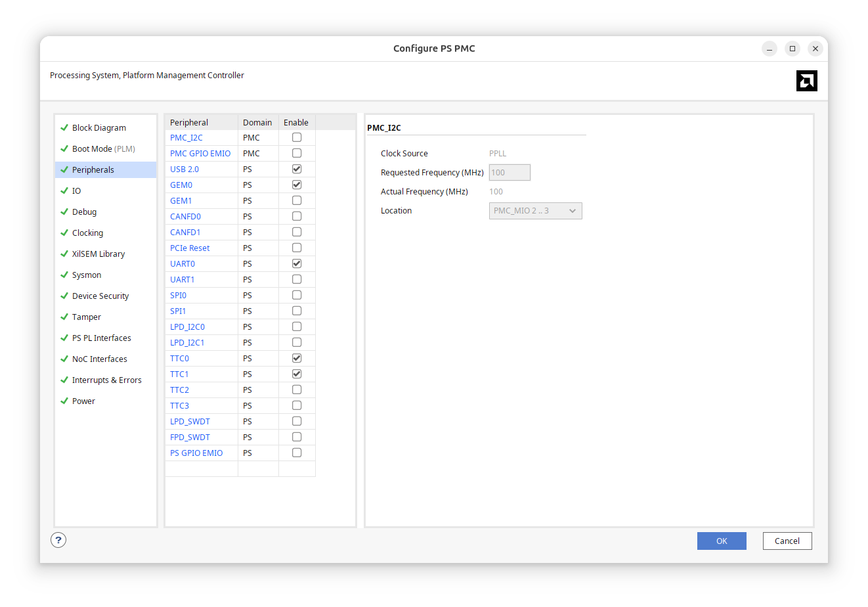Enable the PMC_I2C peripheral checkbox

point(297,137)
